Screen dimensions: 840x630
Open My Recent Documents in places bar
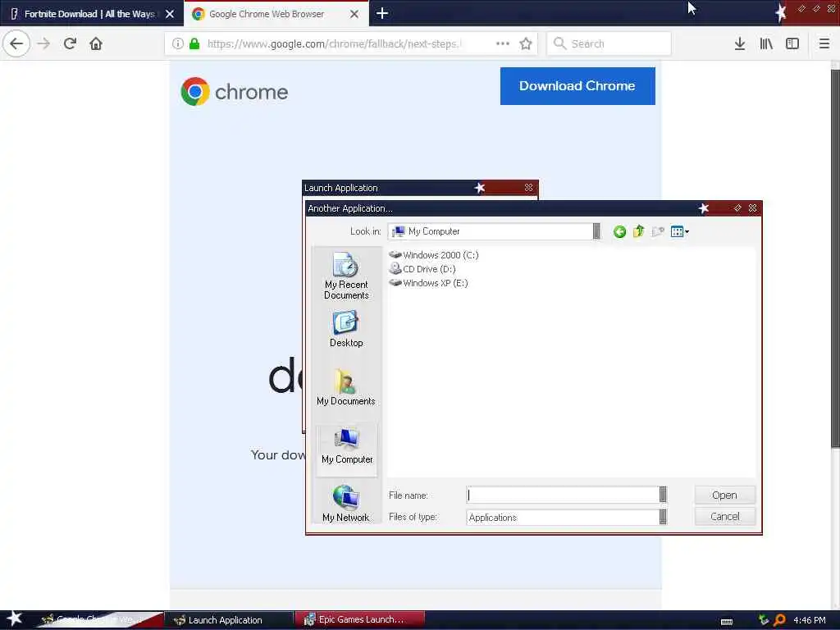[346, 276]
